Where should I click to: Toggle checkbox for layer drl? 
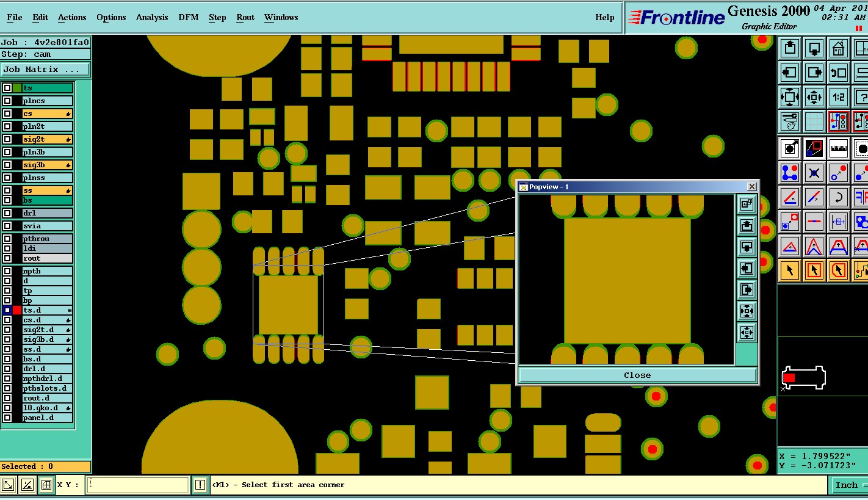(7, 213)
